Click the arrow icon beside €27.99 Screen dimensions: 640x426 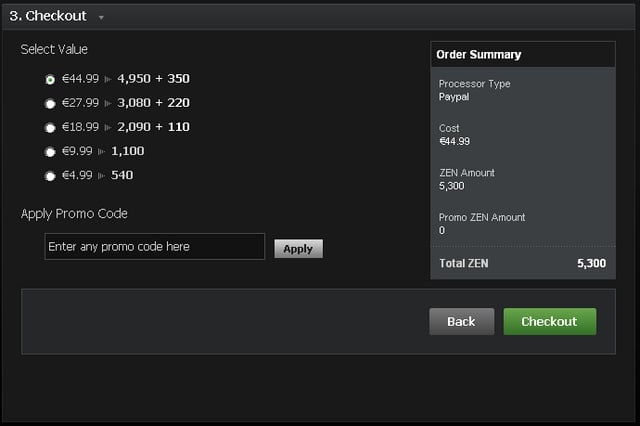click(x=108, y=103)
